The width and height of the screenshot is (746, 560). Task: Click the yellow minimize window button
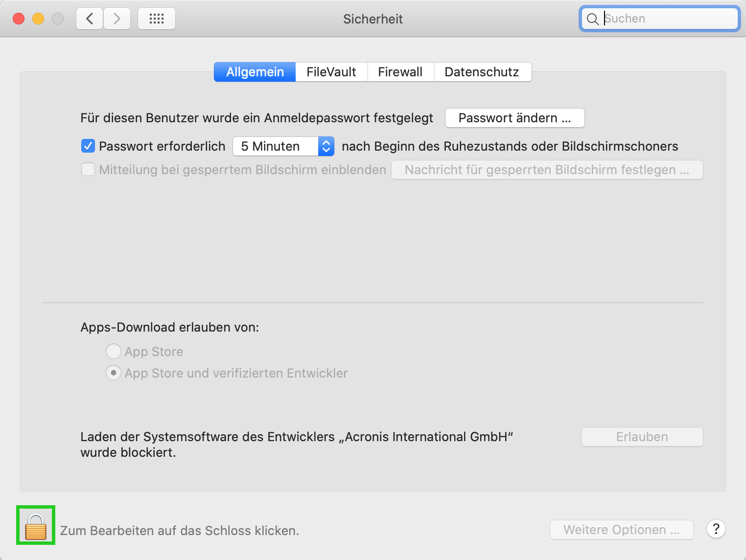click(38, 19)
